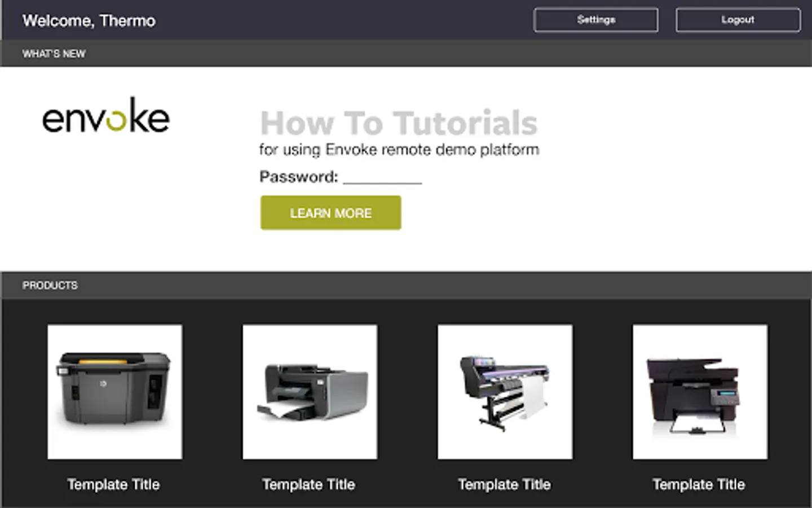The image size is (812, 508).
Task: Click the envoke logo
Action: point(106,116)
